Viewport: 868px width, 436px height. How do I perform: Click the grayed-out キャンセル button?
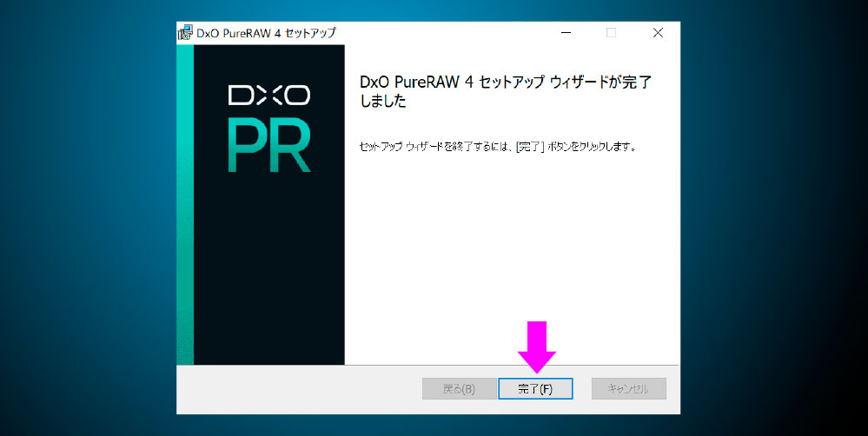pos(628,388)
